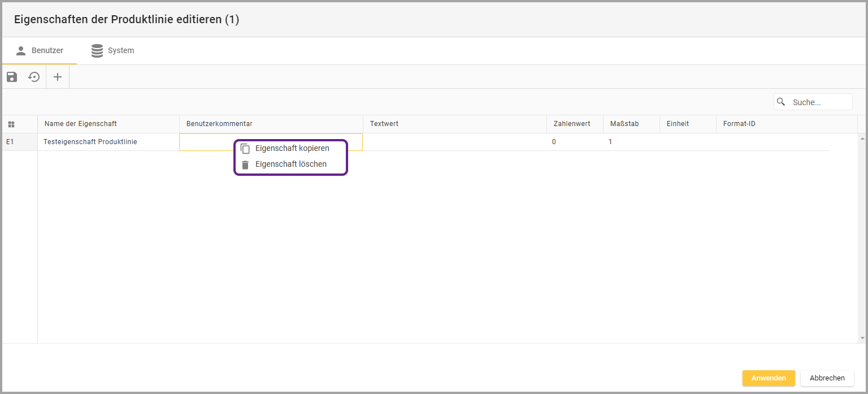
Task: Select the E1 row header
Action: point(10,142)
